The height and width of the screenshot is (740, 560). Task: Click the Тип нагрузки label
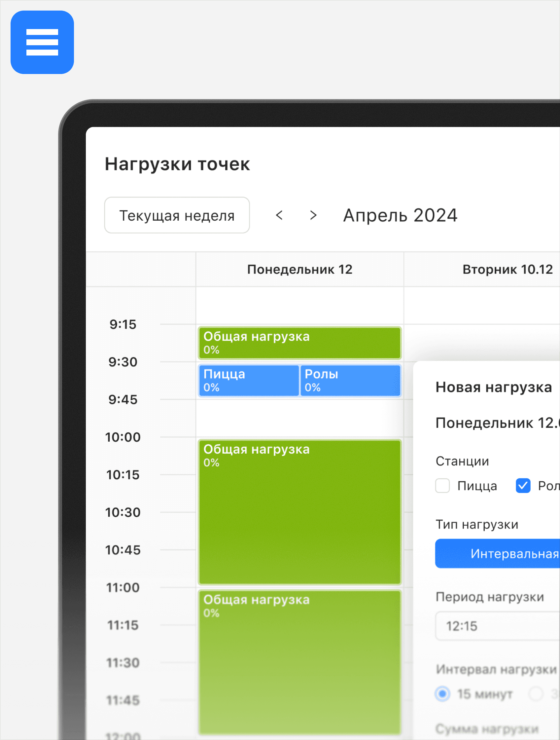pos(477,524)
